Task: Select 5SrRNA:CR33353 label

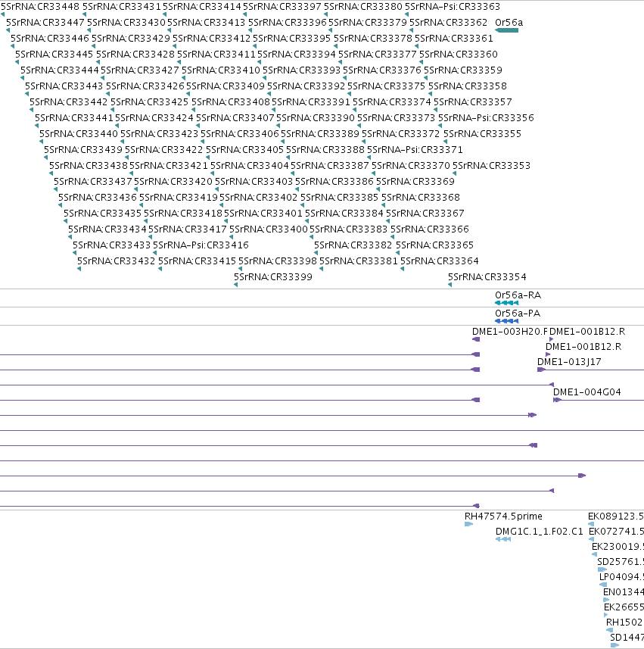Action: point(491,166)
